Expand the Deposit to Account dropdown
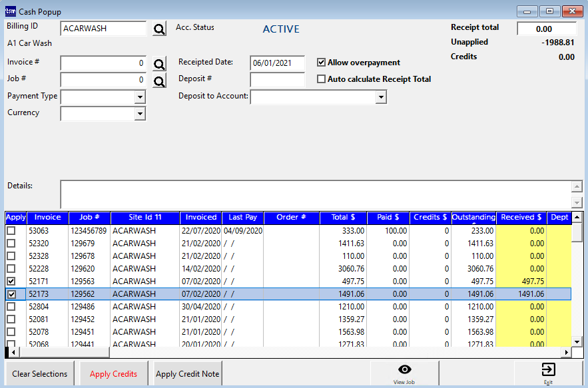 pyautogui.click(x=380, y=97)
